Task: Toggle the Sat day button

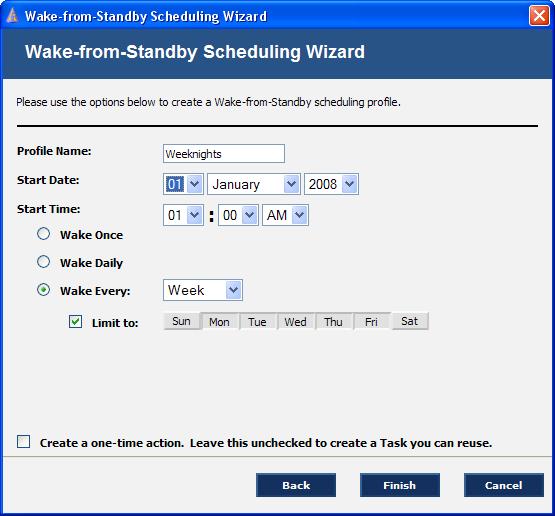Action: [x=410, y=321]
